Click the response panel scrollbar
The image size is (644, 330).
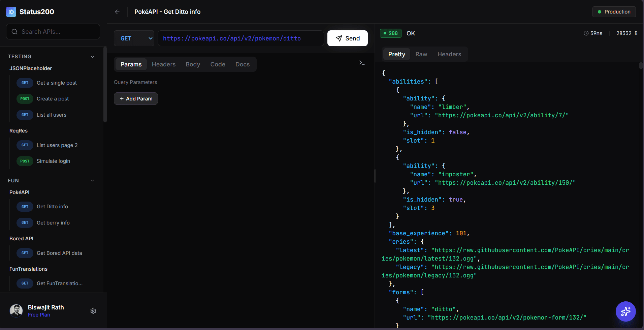coord(641,65)
